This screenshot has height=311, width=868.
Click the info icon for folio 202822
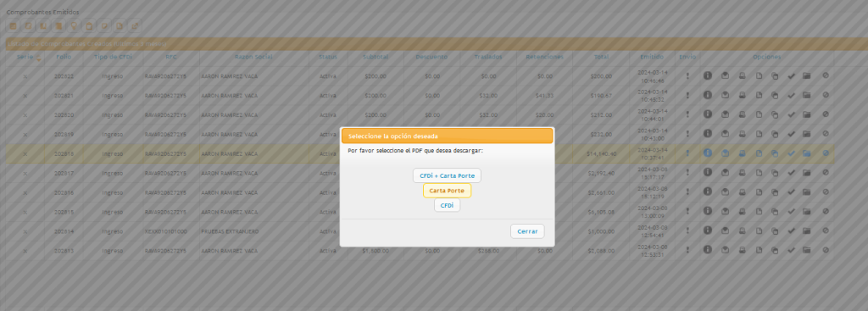tap(708, 75)
